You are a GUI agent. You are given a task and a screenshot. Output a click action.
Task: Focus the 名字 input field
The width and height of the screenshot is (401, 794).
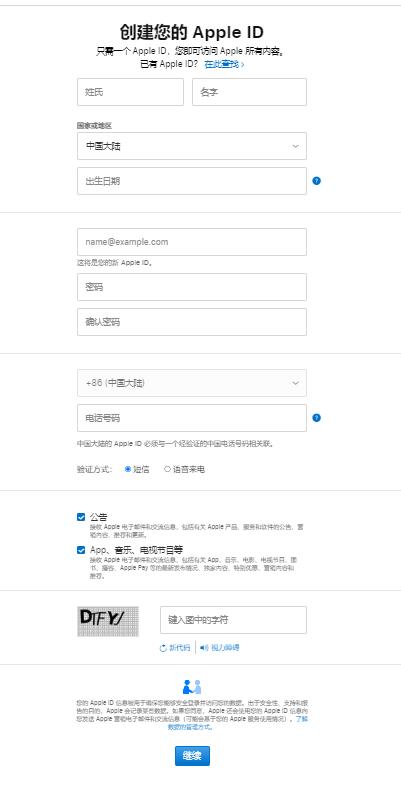[x=249, y=92]
